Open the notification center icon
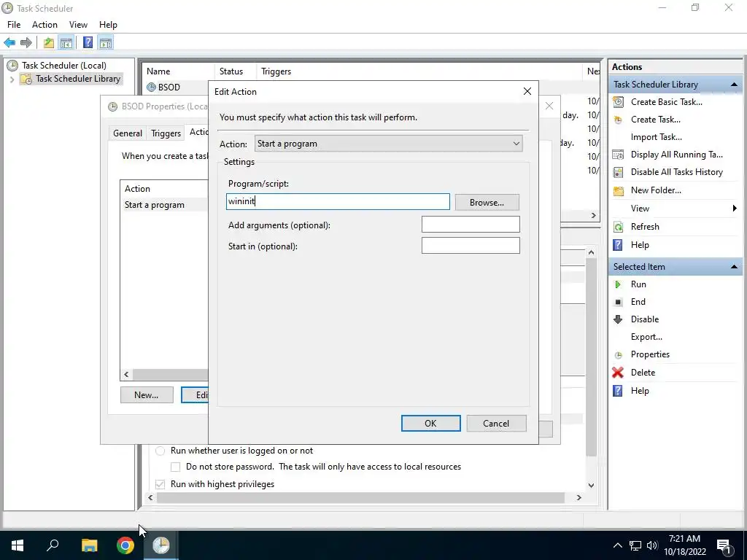 tap(724, 545)
